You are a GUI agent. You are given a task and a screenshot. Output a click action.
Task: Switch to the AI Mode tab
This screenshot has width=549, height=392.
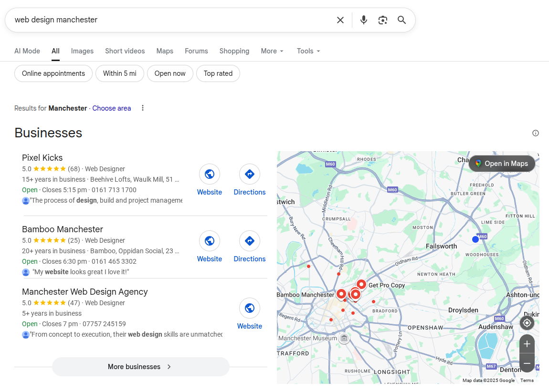pos(27,51)
